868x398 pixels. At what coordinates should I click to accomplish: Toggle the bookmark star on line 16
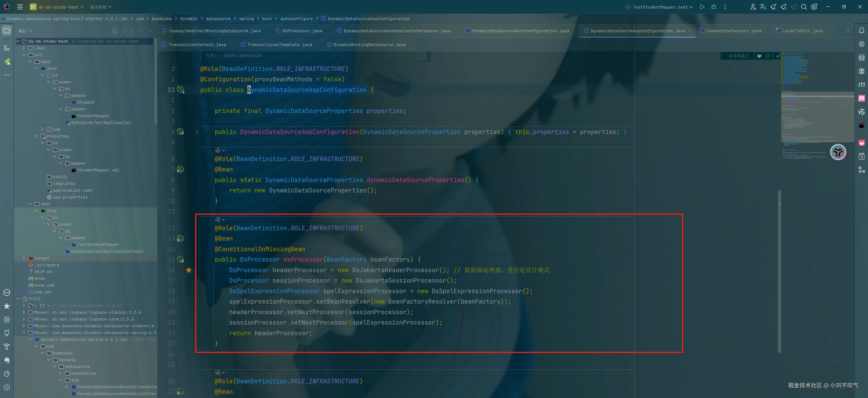click(x=189, y=270)
